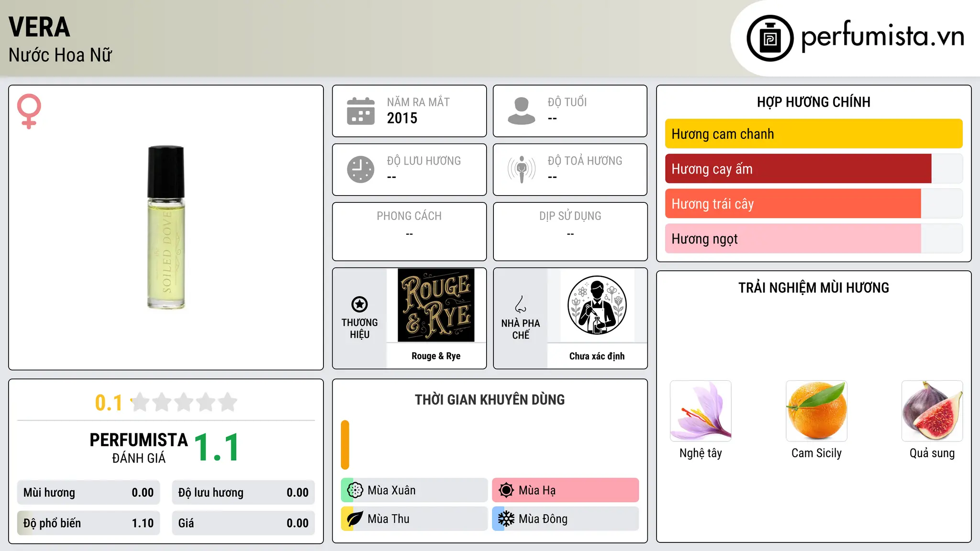Click the Hương trái cây orange accord bar
The width and height of the screenshot is (980, 551).
click(x=793, y=204)
